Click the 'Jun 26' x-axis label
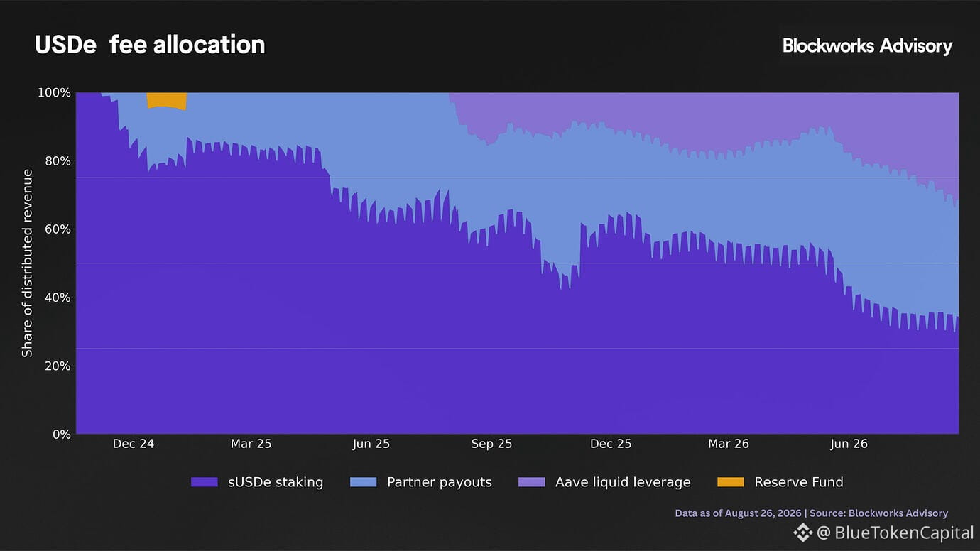Viewport: 980px width, 551px height. 849,444
